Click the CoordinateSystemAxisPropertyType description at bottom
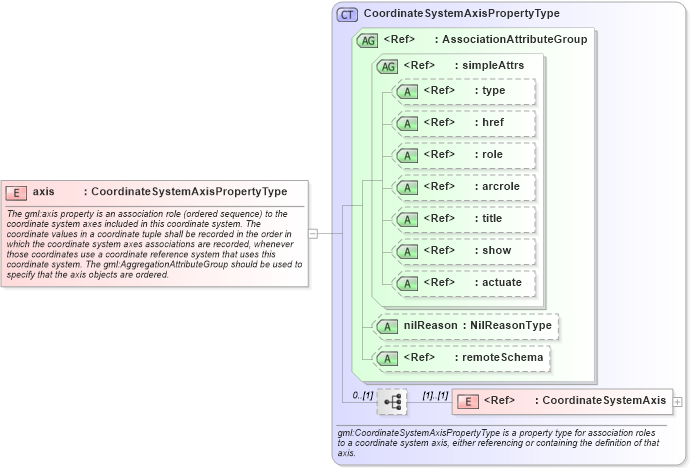This screenshot has height=468, width=691. coord(498,443)
